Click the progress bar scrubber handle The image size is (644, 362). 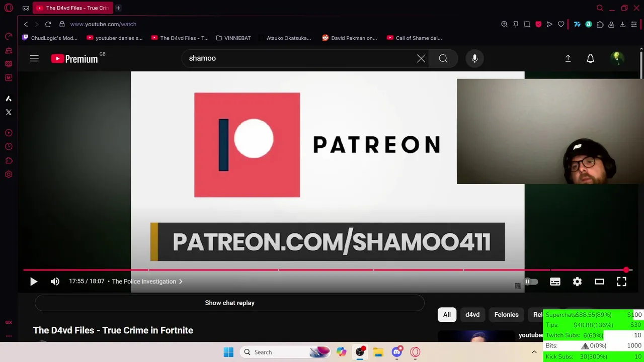626,270
